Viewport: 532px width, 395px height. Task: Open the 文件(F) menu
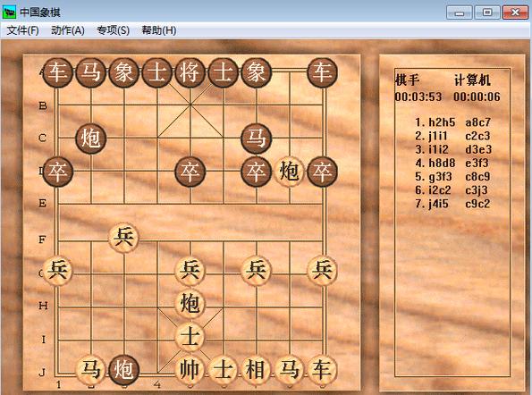tap(22, 30)
